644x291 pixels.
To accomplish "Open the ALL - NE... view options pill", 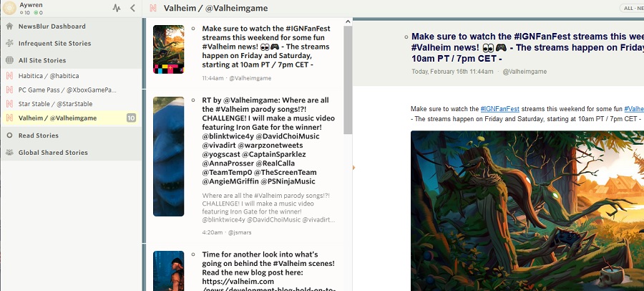I will 633,8.
